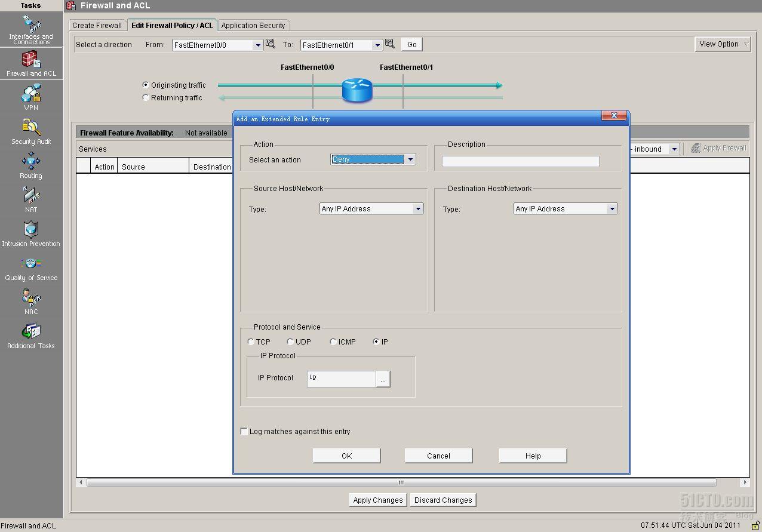Select Originating traffic radio button
Screen dimensions: 762x532
tap(146, 85)
